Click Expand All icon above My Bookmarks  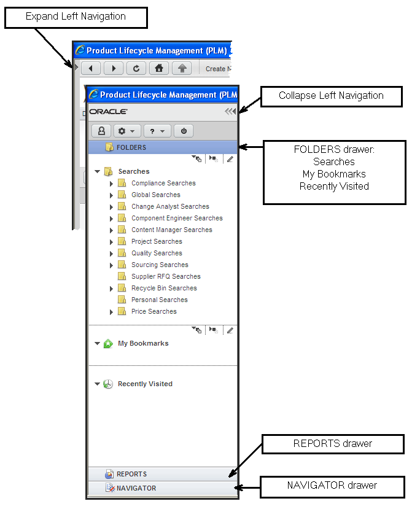[214, 330]
